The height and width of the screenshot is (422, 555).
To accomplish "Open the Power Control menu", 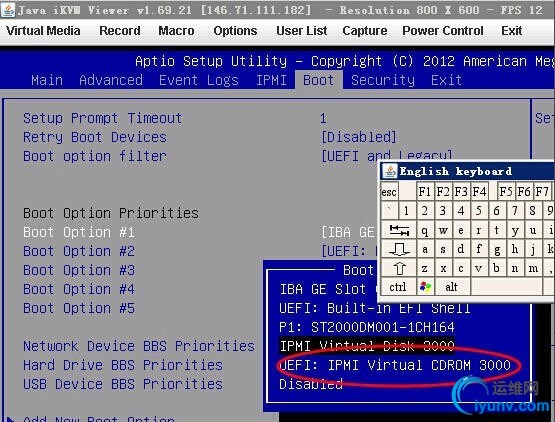I will [x=442, y=31].
